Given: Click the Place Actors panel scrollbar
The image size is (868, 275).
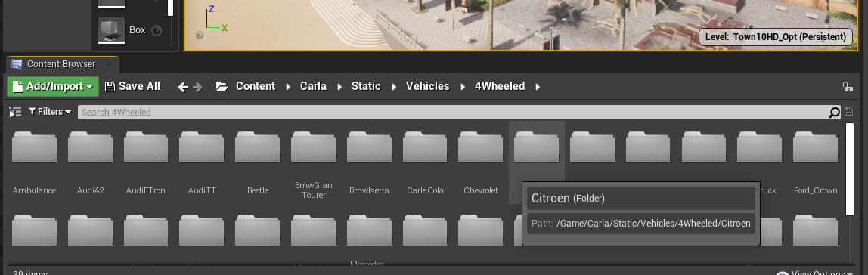Looking at the screenshot, I should point(171,8).
